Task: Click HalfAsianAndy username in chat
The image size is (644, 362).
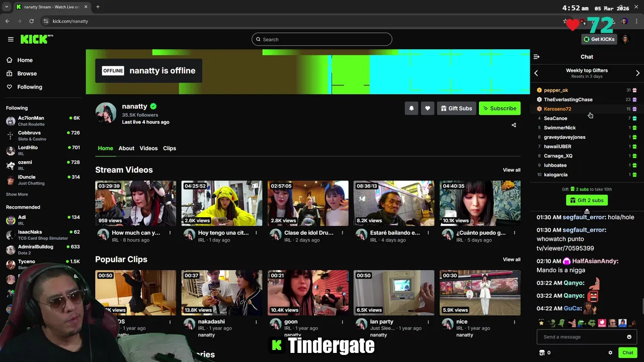Action: coord(594,261)
